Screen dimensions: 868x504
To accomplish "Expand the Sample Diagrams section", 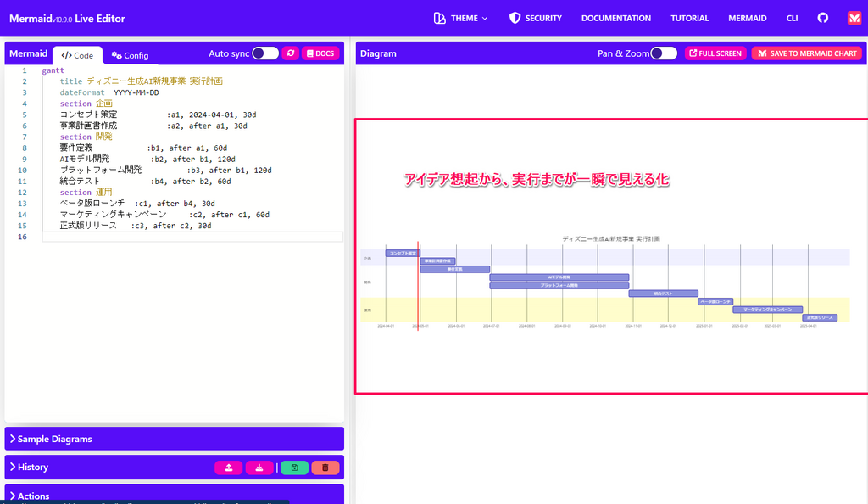I will [175, 439].
